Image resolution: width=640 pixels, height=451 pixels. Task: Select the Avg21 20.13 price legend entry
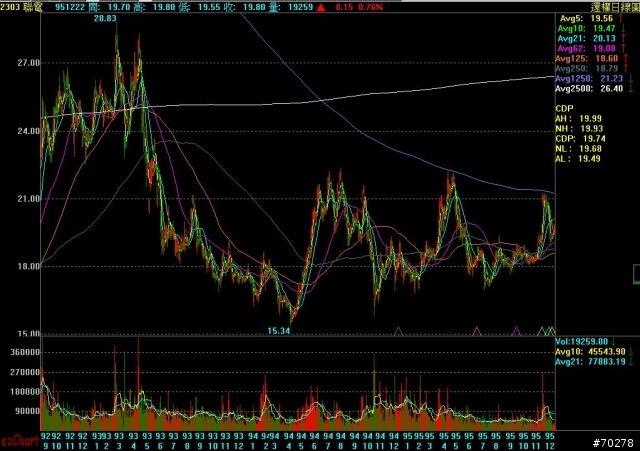point(586,38)
